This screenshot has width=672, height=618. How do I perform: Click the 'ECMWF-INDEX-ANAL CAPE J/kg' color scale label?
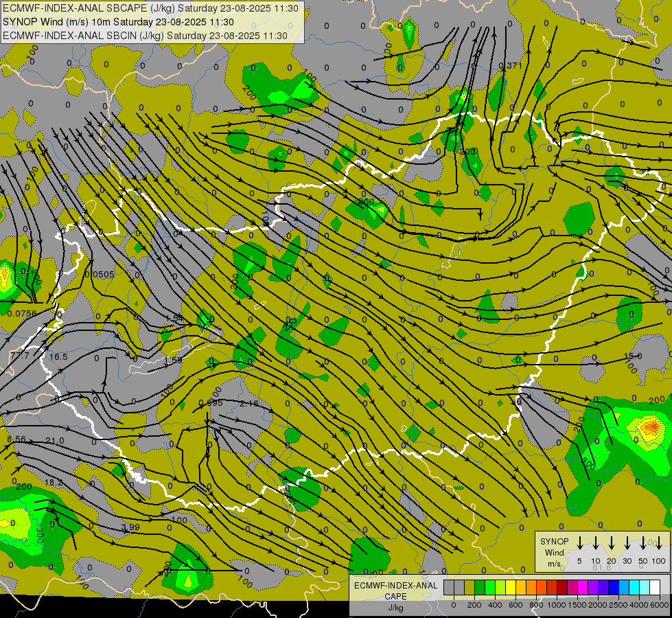(x=395, y=597)
